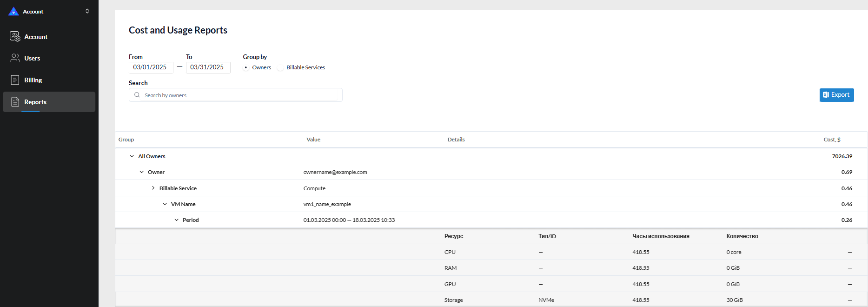Click the Account gear icon in sidebar
The image size is (868, 307).
[x=15, y=36]
